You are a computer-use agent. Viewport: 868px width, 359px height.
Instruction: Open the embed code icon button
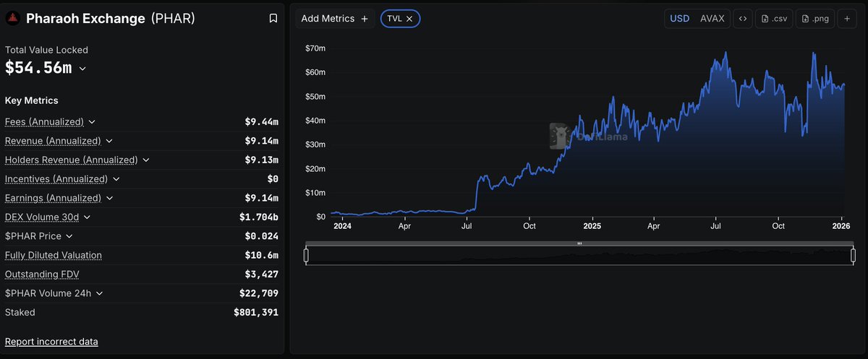coord(742,19)
